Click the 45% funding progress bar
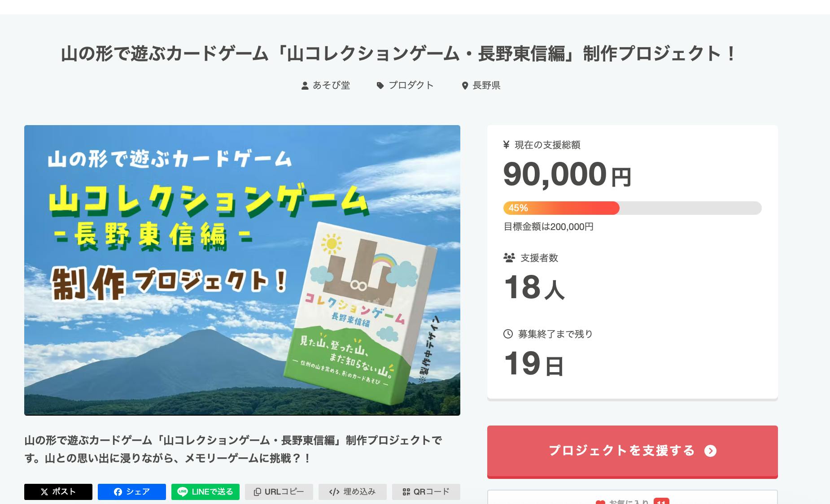Screen dimensions: 830x504 (x=632, y=208)
